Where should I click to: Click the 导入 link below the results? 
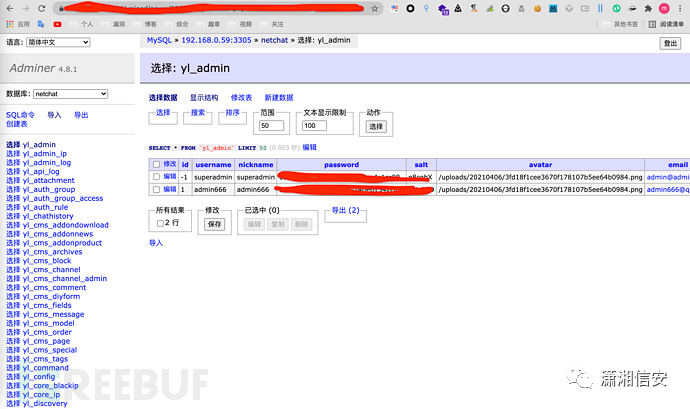tap(156, 243)
